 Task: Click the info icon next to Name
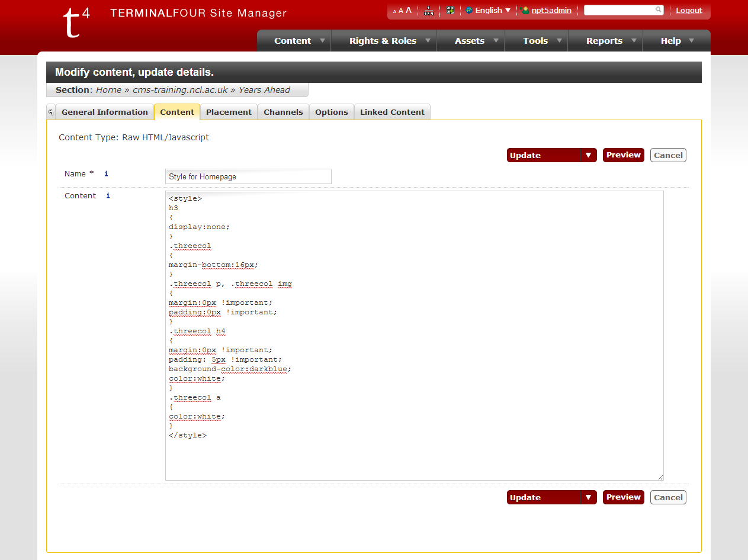(107, 174)
